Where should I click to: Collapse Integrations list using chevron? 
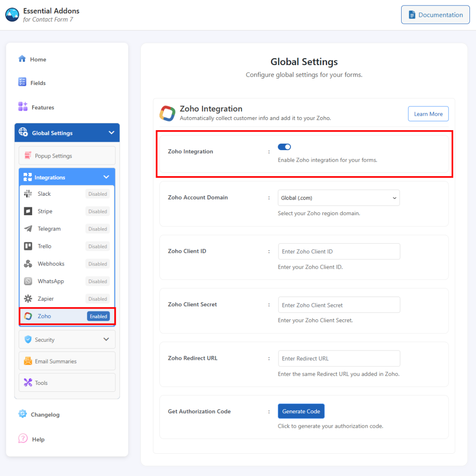(x=106, y=177)
